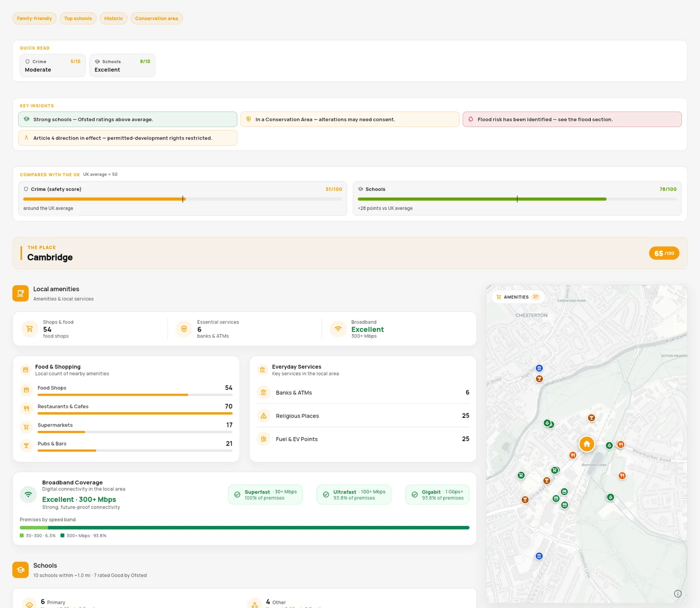Image resolution: width=700 pixels, height=608 pixels.
Task: Click the Food Shops row icon
Action: click(26, 390)
